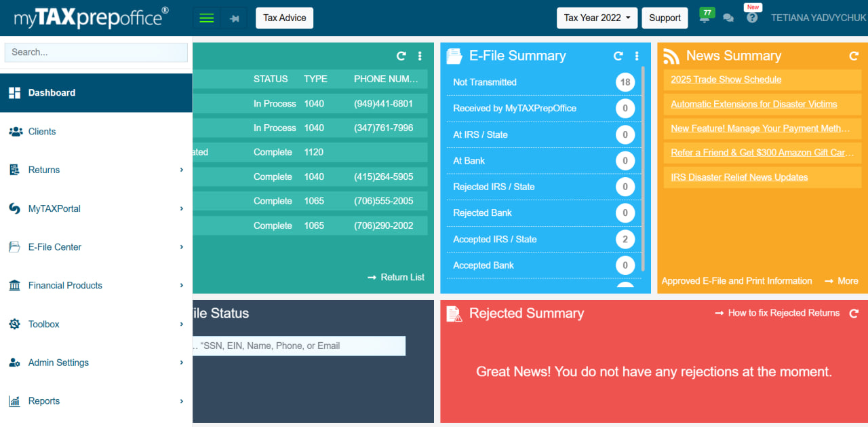Refresh the client list panel
Viewport: 868px width, 427px height.
tap(401, 56)
